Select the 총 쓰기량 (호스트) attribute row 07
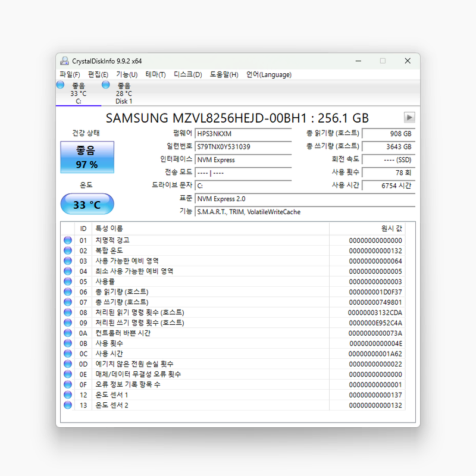This screenshot has width=476, height=476. [233, 302]
